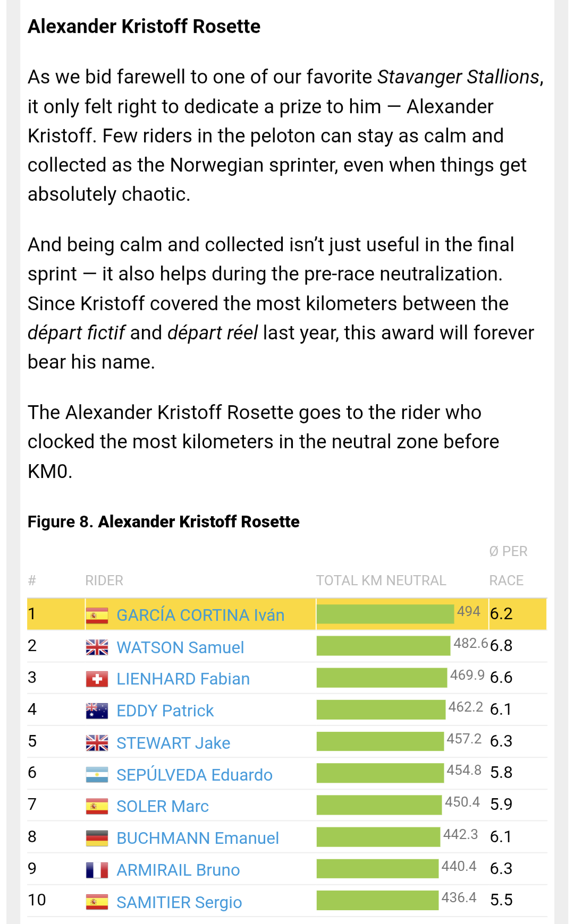Click the RIDER column header
The height and width of the screenshot is (924, 574).
coord(104,580)
